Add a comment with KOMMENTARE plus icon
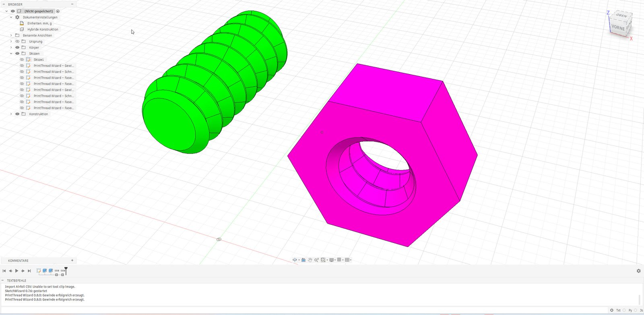Viewport: 644px width, 315px height. [x=72, y=261]
